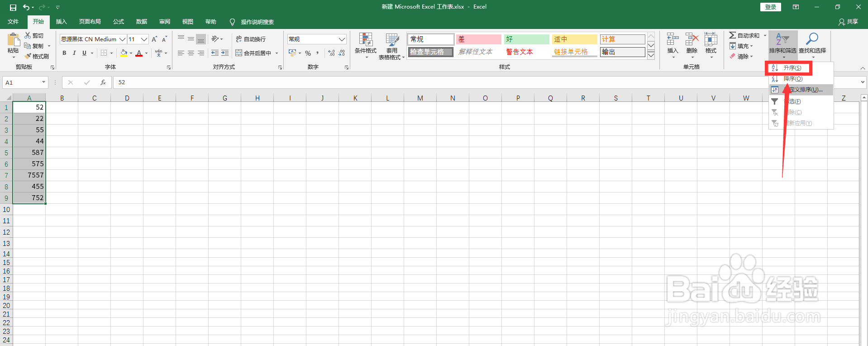868x346 pixels.
Task: Click into the formula bar input
Action: 486,82
